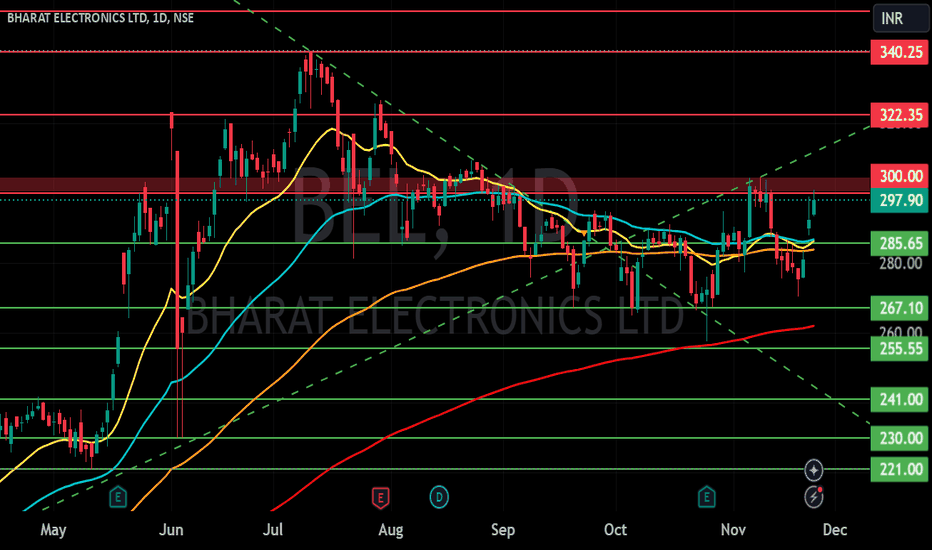
Task: Open the lightning bolt latest-news icon
Action: (814, 496)
